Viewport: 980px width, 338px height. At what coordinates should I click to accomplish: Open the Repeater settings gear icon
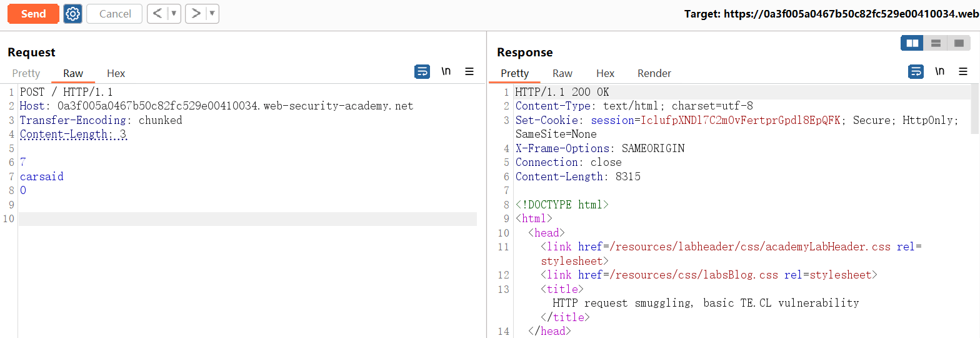pos(73,14)
